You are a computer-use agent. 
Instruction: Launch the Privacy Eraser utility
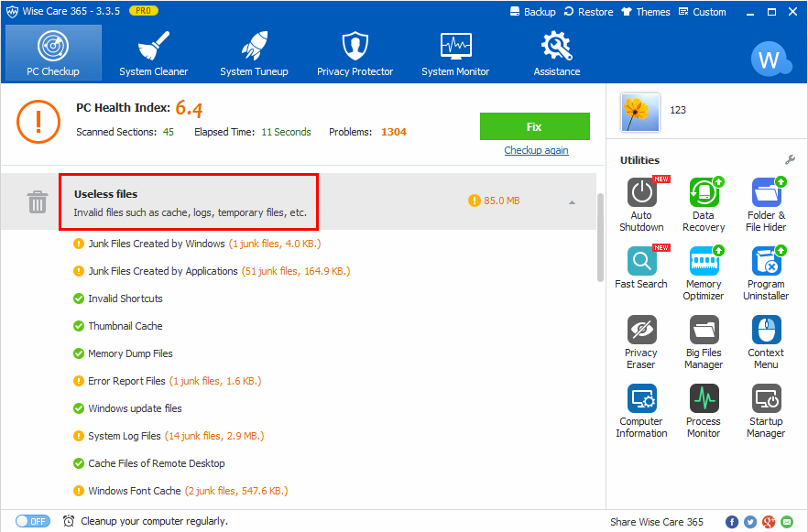click(x=641, y=342)
